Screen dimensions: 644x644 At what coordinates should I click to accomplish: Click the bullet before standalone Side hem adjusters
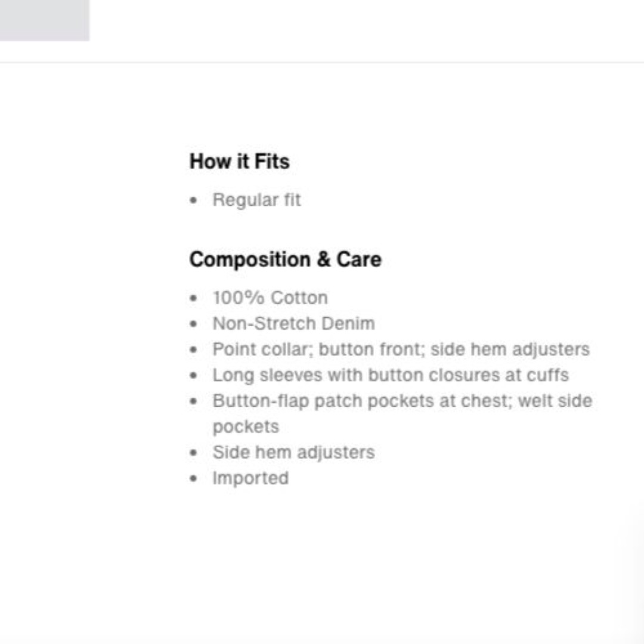(194, 453)
